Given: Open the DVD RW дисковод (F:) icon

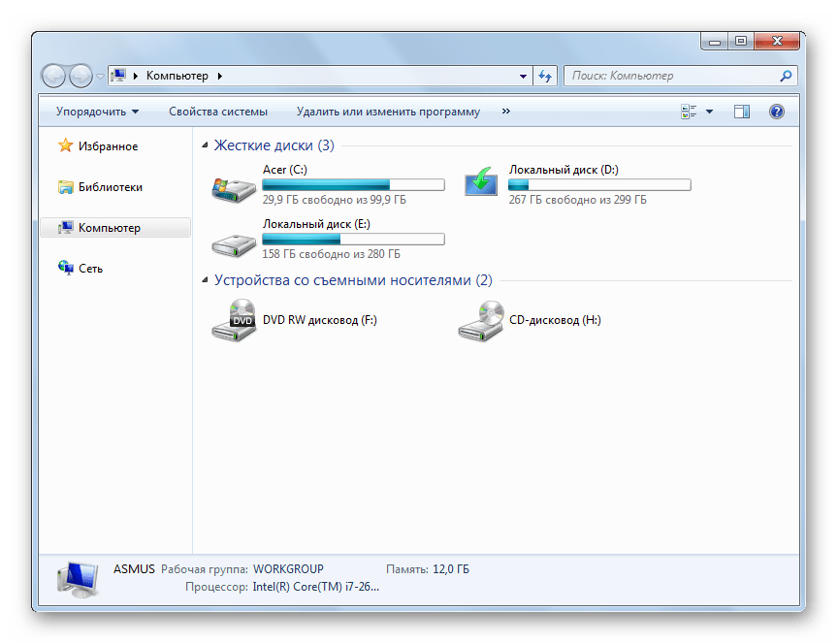Looking at the screenshot, I should tap(233, 321).
